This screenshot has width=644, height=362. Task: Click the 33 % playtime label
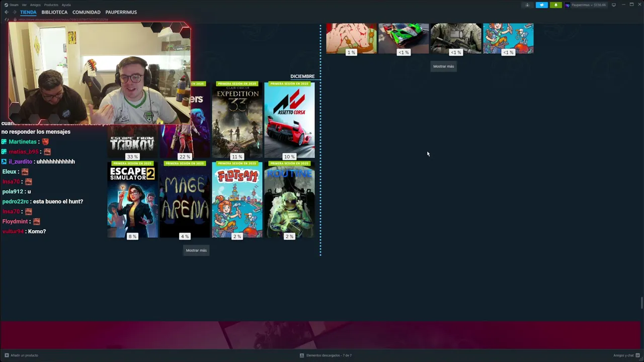[132, 157]
